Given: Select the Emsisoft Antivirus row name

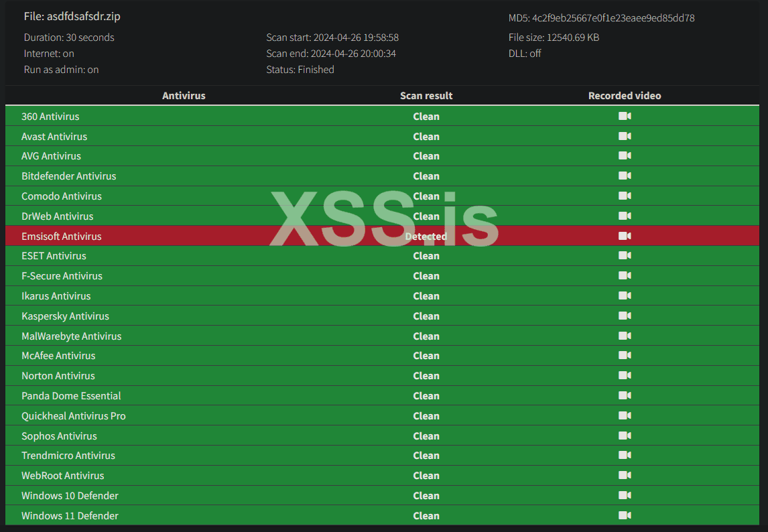Looking at the screenshot, I should (x=62, y=236).
